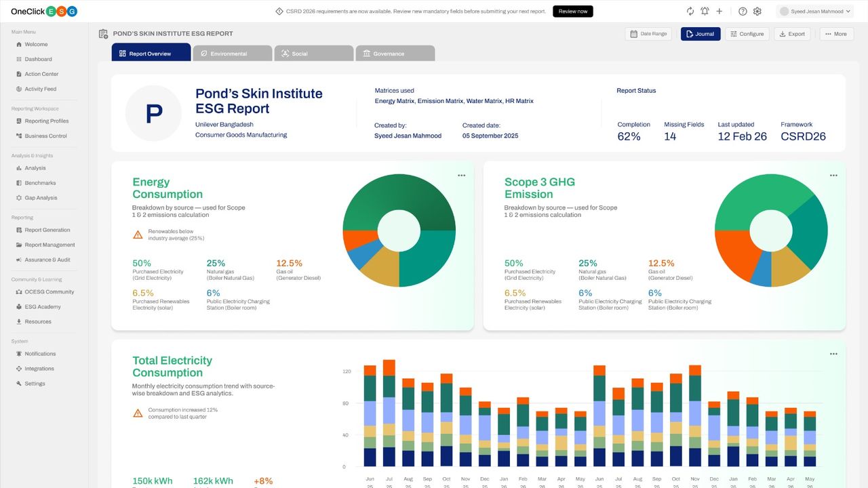Viewport: 868px width, 488px height.
Task: Open Energy Consumption card options menu
Action: click(462, 176)
